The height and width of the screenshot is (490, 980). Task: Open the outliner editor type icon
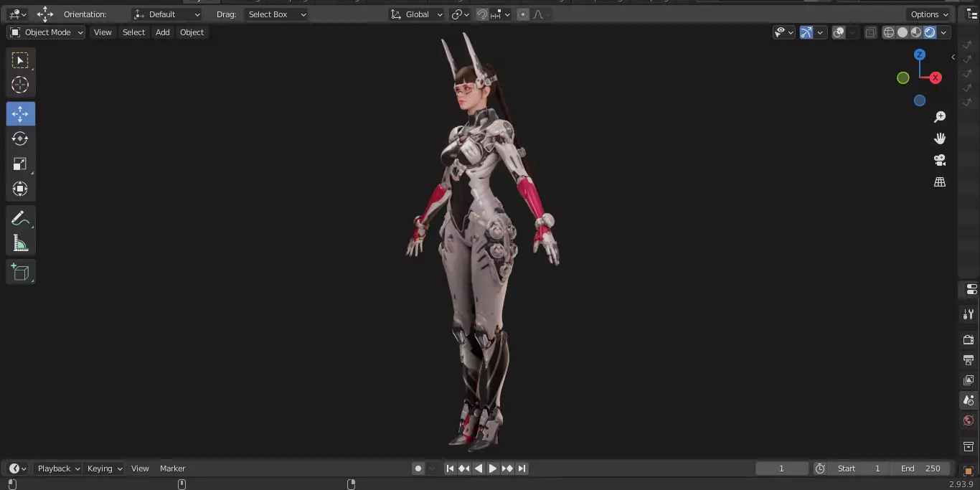[972, 14]
